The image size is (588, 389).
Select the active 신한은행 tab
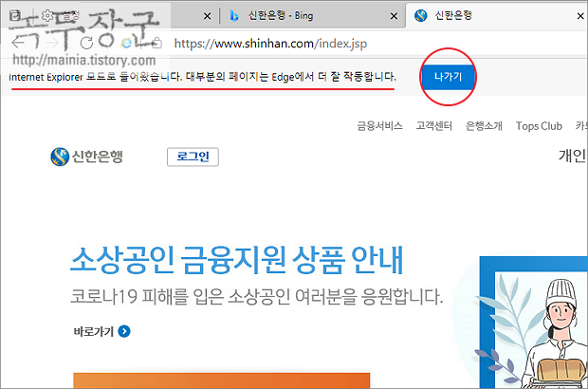pos(497,16)
